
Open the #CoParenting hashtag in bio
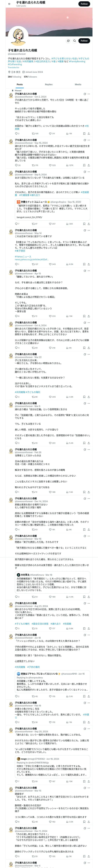(15, 64)
